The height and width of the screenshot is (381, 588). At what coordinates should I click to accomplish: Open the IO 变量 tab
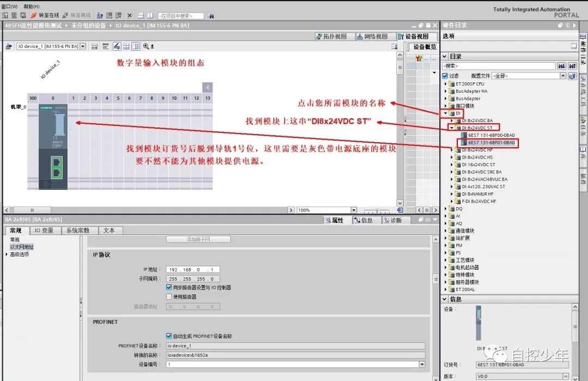(x=44, y=231)
